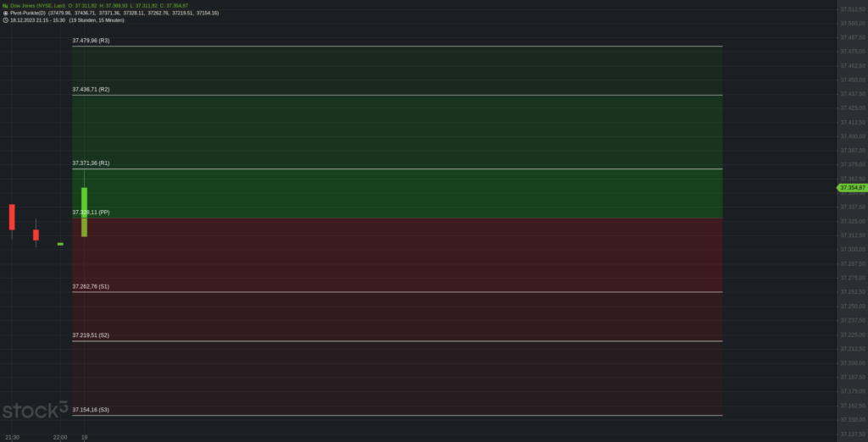Click the Pivot-Punkte indicator circle icon
The image size is (868, 442).
click(x=5, y=13)
